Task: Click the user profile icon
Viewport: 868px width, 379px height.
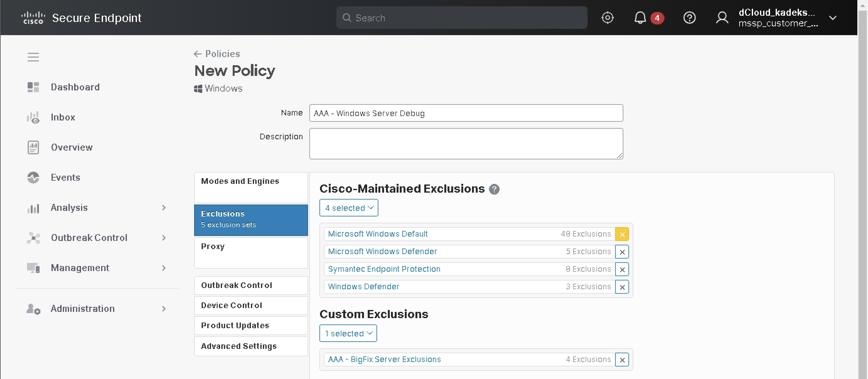Action: (722, 18)
